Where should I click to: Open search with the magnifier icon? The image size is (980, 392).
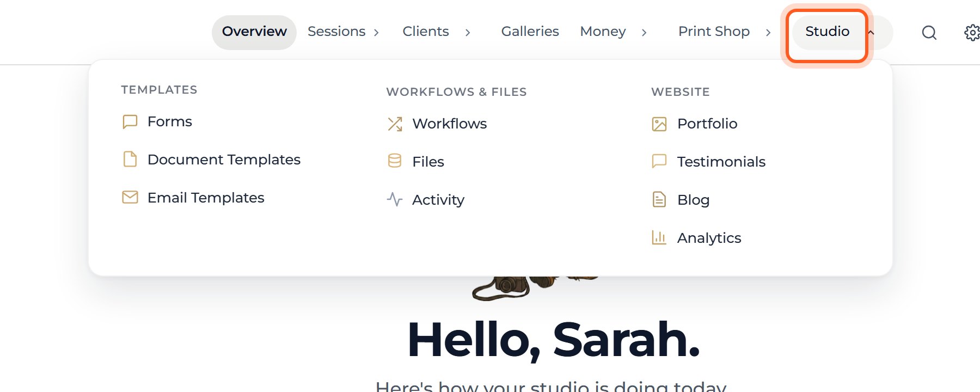[x=929, y=33]
